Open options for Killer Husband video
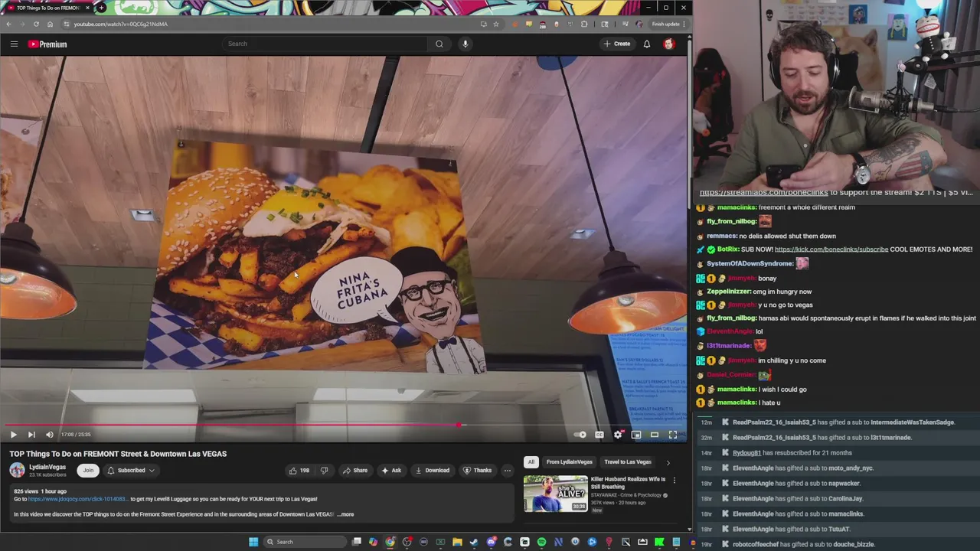 674,480
